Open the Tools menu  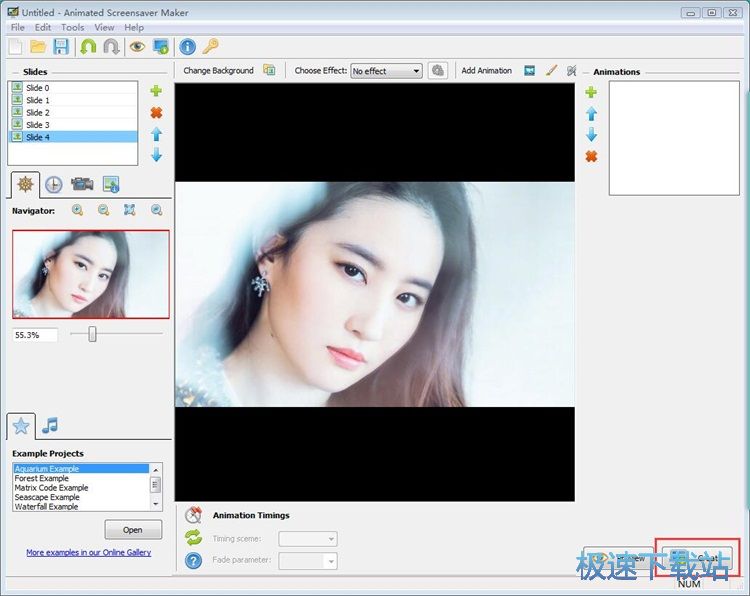(x=72, y=27)
